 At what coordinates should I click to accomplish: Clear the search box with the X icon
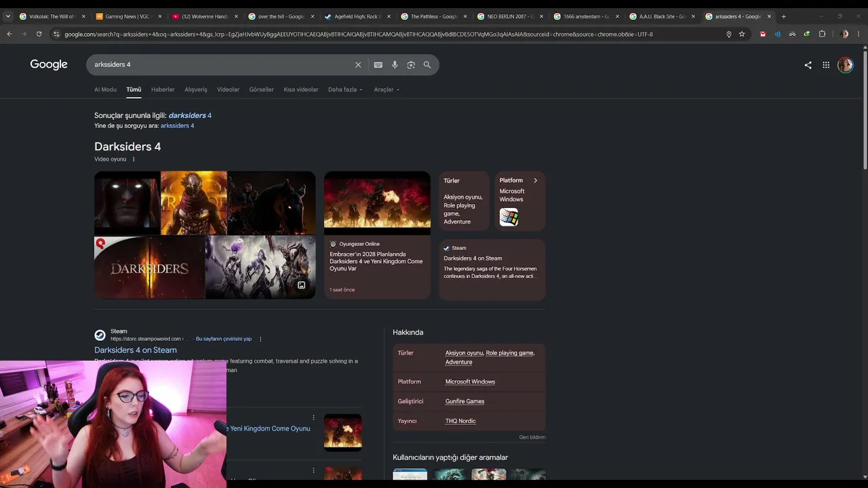pos(358,65)
